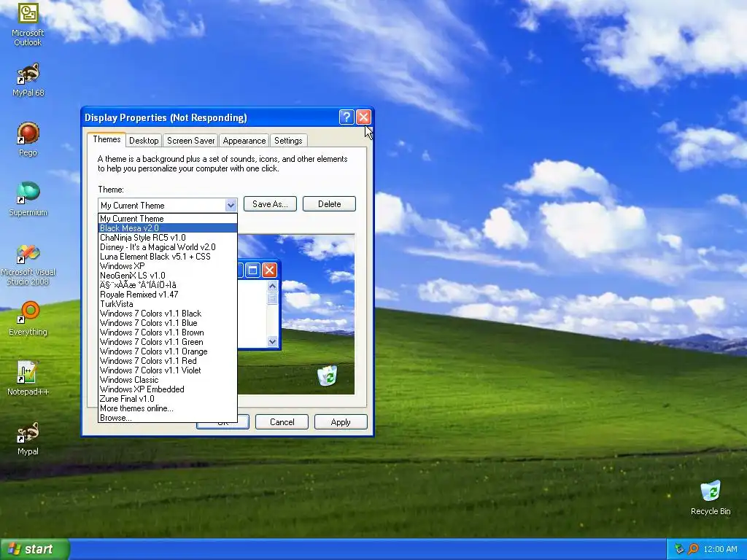Choose Windows 7 Colors v1.1 Blue
Viewport: 747px width, 560px height.
[168, 323]
